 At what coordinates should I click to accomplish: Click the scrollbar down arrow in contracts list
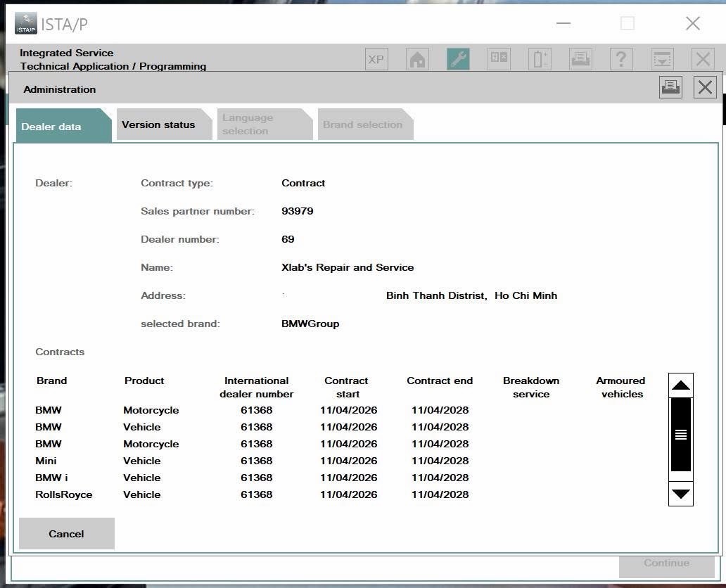tap(680, 494)
